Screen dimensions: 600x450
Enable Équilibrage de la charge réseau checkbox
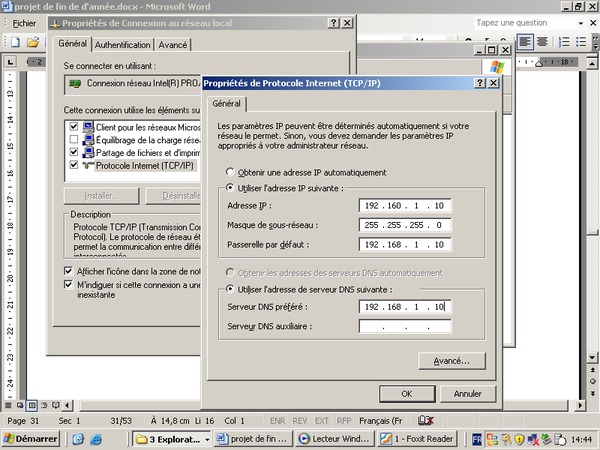click(74, 139)
